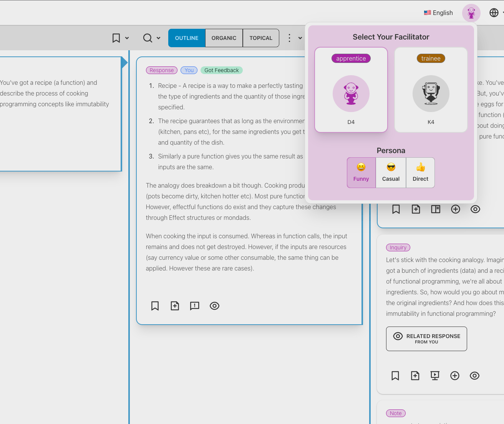Image resolution: width=504 pixels, height=424 pixels.
Task: Expand the bookmark dropdown chevron
Action: (127, 38)
